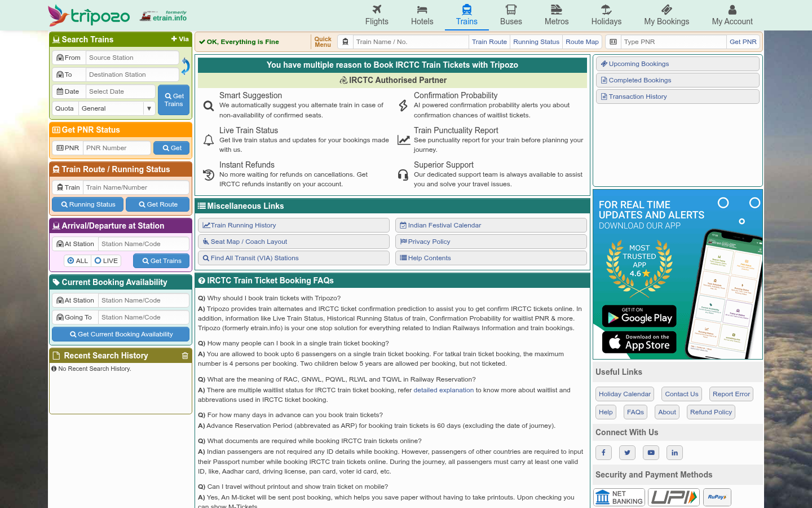Click PNR card icon in quick menu

pyautogui.click(x=613, y=42)
